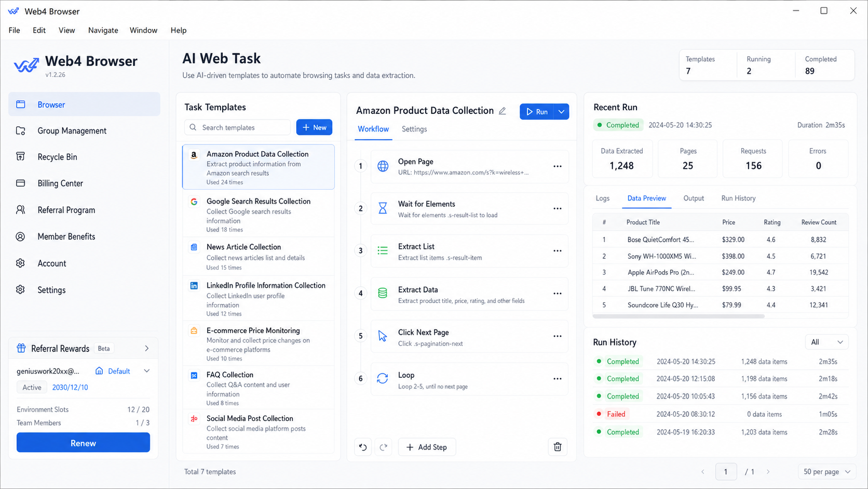Open the Help menu
Screen dimensions: 868x489
point(179,30)
